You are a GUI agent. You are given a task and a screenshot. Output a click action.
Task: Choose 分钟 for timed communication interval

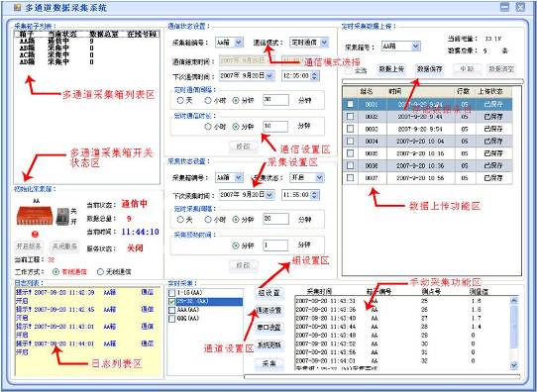click(x=236, y=101)
